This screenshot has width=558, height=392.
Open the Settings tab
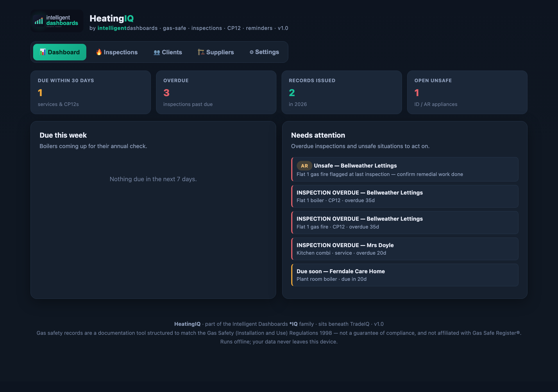pyautogui.click(x=264, y=52)
